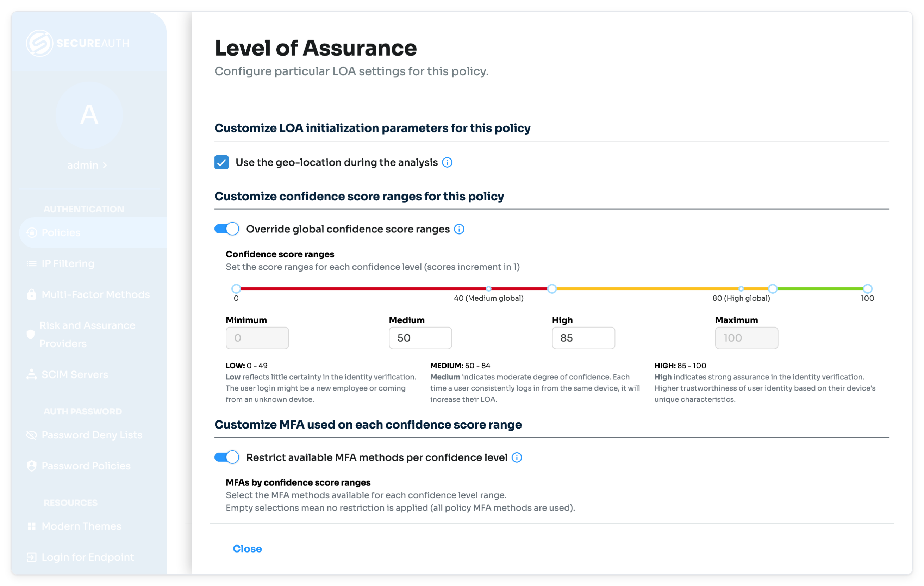Open Login for Endpoint in the sidebar
This screenshot has width=924, height=586.
(x=93, y=557)
